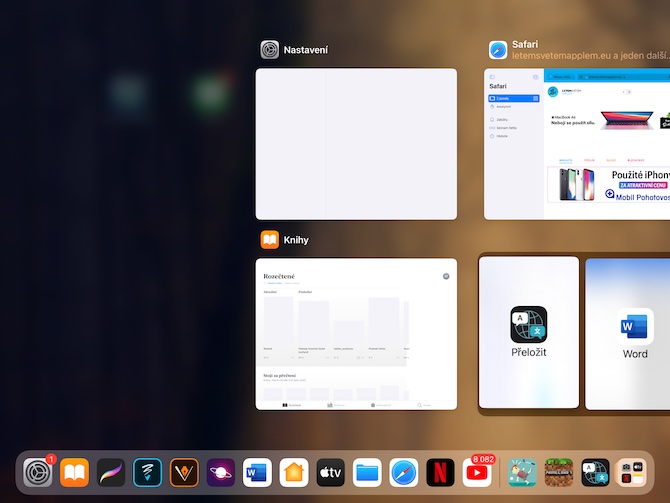
Task: Select the highlighted tabs row in Safari's sidebar
Action: [514, 98]
